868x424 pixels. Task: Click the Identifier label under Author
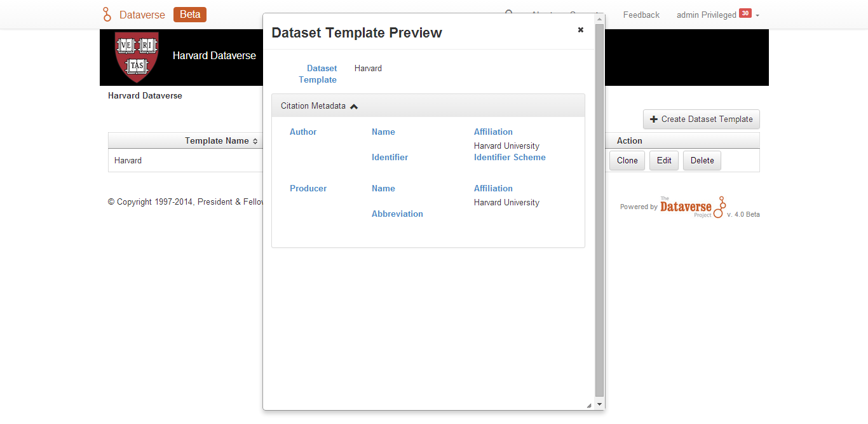pyautogui.click(x=390, y=157)
